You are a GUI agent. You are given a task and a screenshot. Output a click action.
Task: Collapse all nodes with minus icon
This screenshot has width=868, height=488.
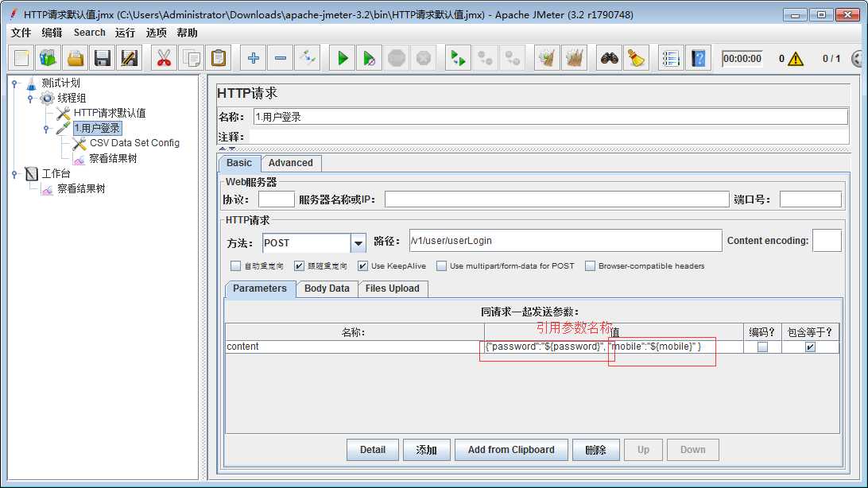pyautogui.click(x=280, y=58)
